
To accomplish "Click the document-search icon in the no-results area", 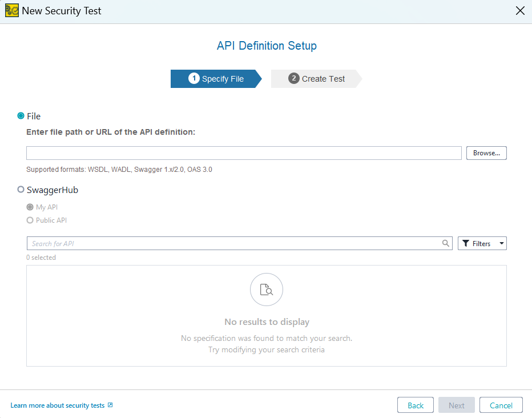I will point(267,290).
